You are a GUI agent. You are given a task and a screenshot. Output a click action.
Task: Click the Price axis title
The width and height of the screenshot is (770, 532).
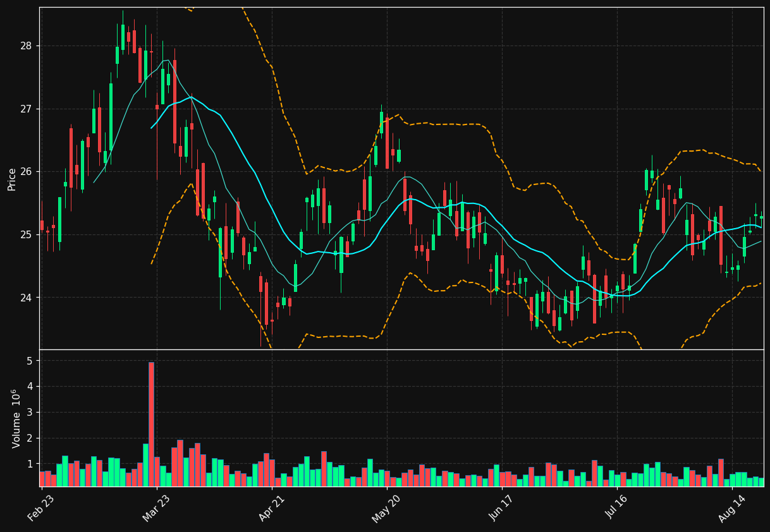pyautogui.click(x=12, y=179)
